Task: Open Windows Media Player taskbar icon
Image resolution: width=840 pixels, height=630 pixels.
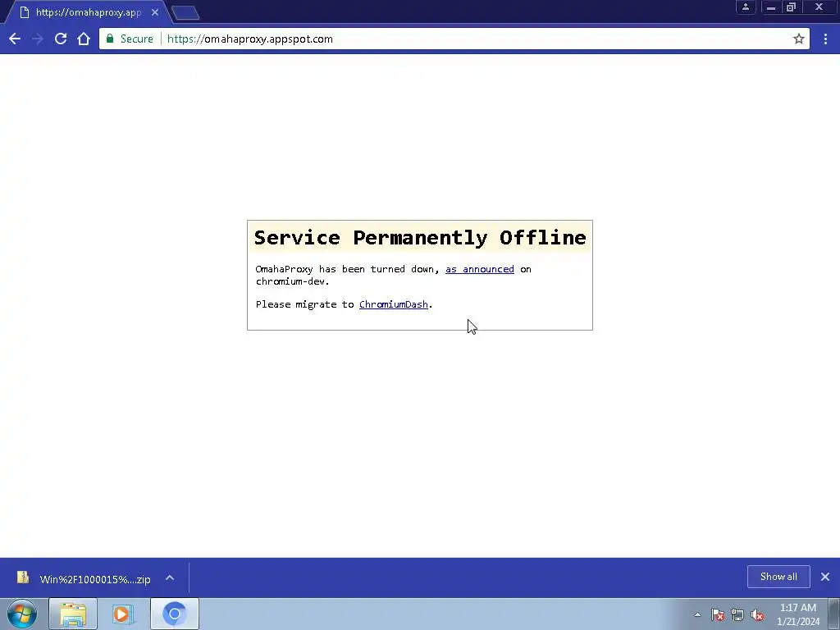Action: point(123,614)
